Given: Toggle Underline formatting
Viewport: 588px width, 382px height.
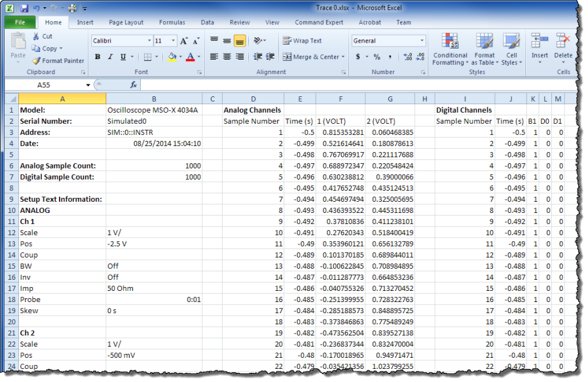Looking at the screenshot, I should (x=123, y=56).
